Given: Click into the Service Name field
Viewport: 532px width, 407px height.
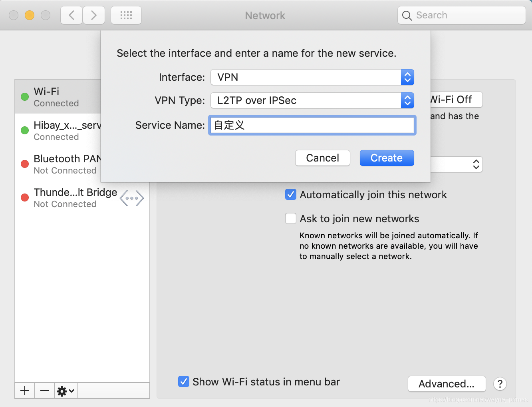Looking at the screenshot, I should tap(312, 125).
